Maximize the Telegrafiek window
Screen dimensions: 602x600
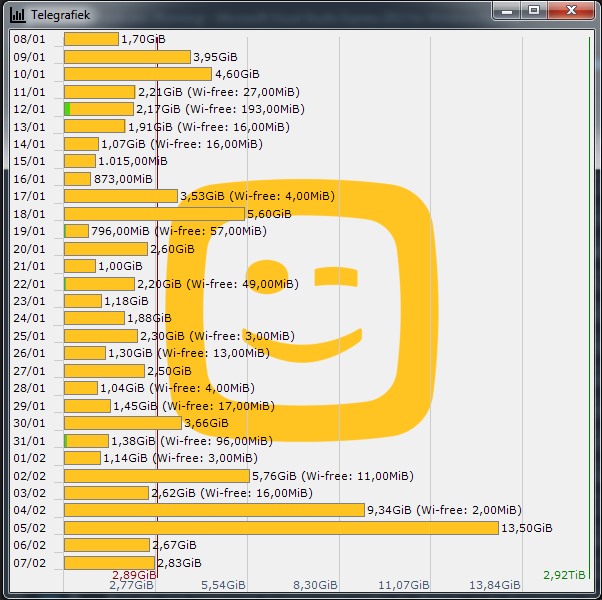click(x=534, y=10)
